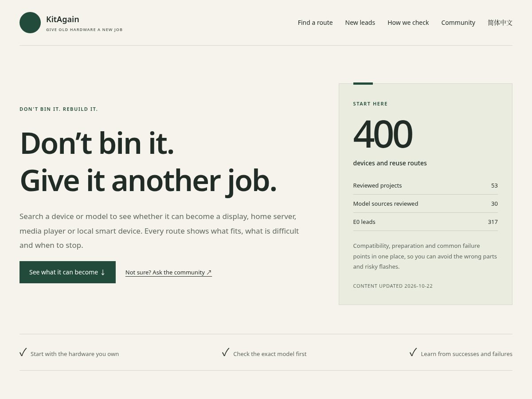Click Compatibility, preparation and common failure paragraph
The image size is (532, 399).
click(x=425, y=256)
